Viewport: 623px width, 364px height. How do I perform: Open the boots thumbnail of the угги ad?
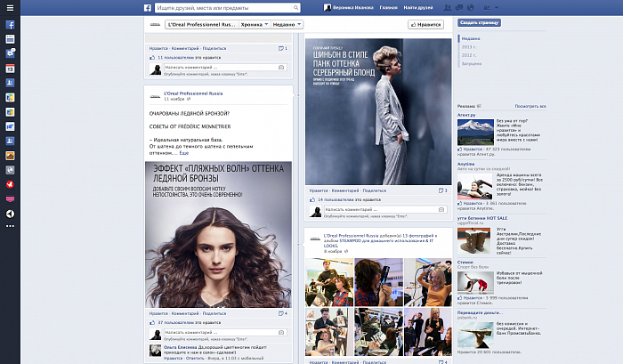474,241
